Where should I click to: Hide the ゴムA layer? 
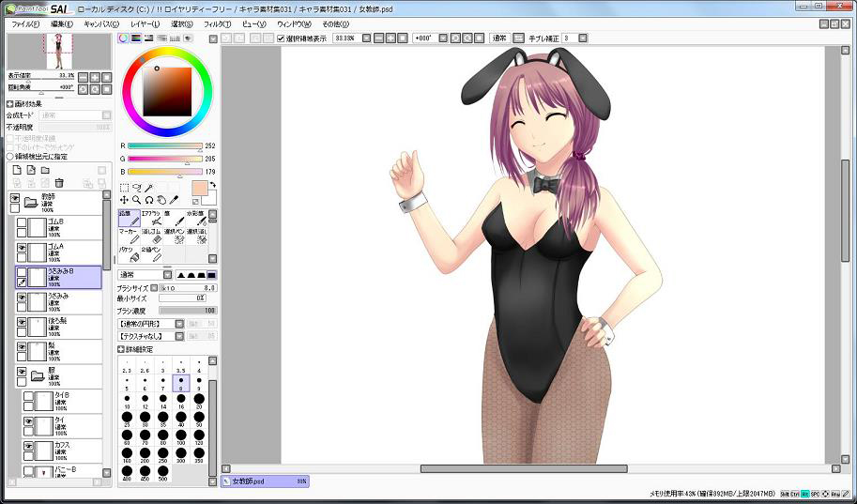tap(22, 247)
